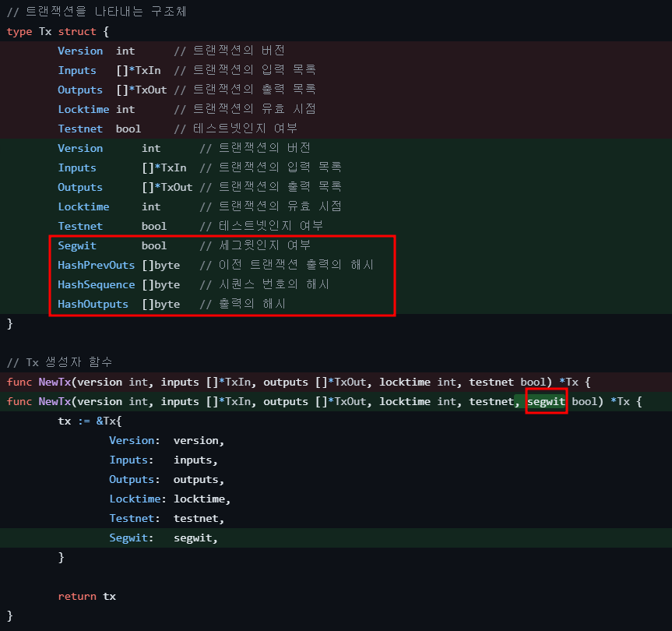Click the 'HashSequence' field name
Image resolution: width=672 pixels, height=631 pixels.
97,284
